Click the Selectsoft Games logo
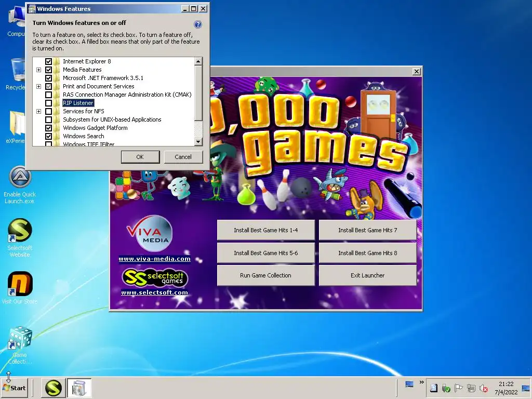Screen dimensions: 532x399 [155, 278]
